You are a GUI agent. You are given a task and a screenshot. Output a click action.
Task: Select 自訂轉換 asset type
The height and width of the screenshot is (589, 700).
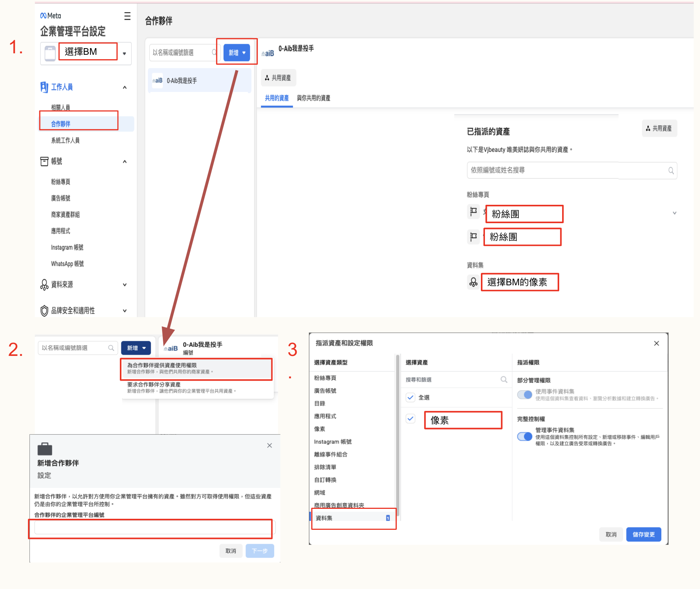[x=325, y=480]
